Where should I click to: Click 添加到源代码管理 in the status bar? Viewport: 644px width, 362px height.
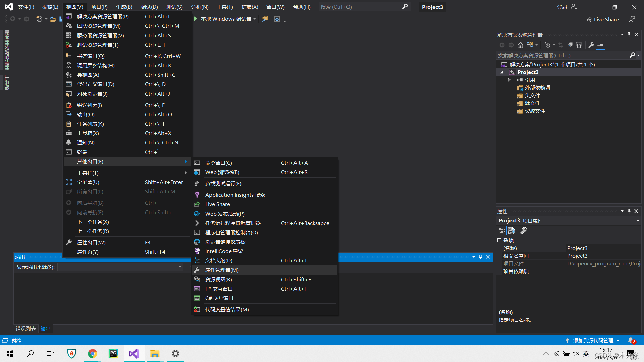click(593, 340)
